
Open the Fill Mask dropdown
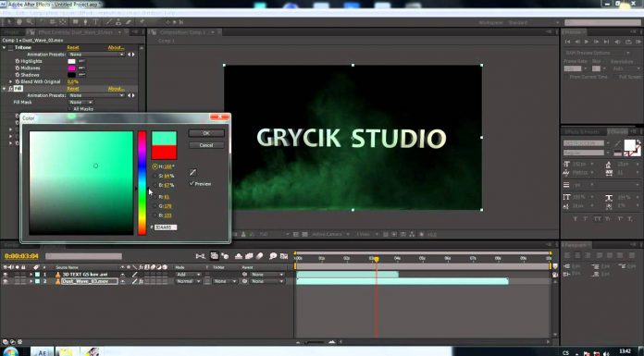tap(80, 103)
